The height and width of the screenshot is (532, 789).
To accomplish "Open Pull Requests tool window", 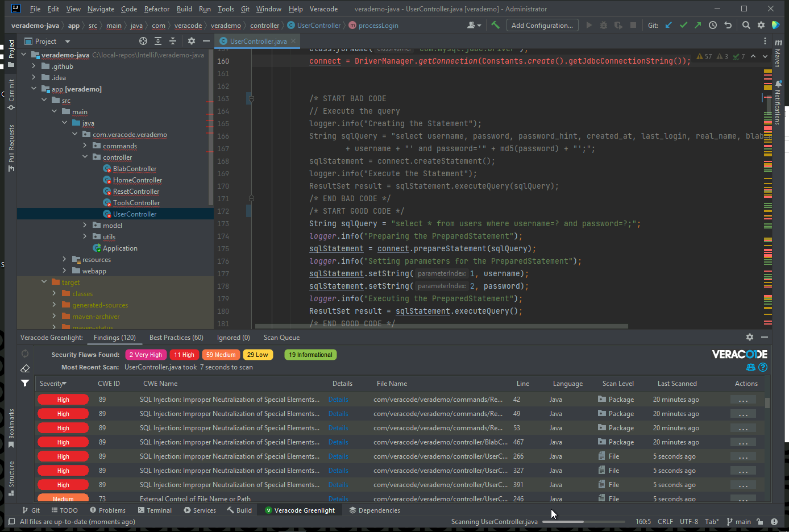I will tap(11, 148).
